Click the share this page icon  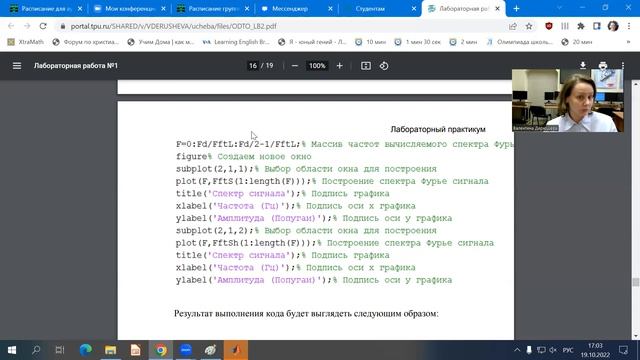click(513, 26)
